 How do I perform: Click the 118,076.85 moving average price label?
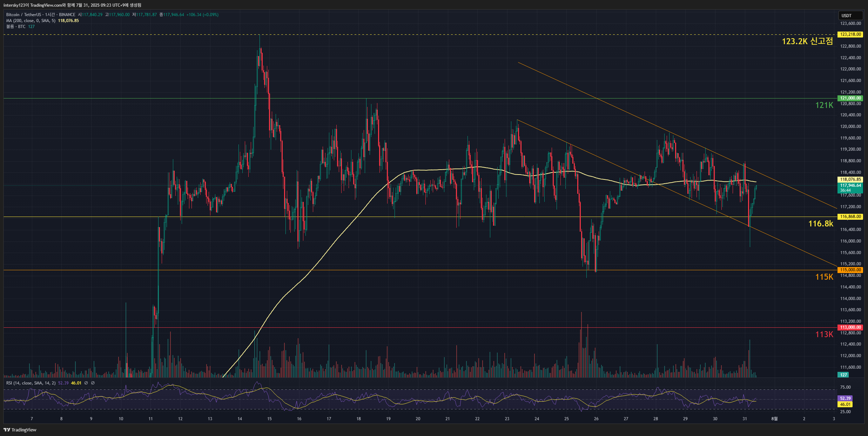tap(850, 179)
